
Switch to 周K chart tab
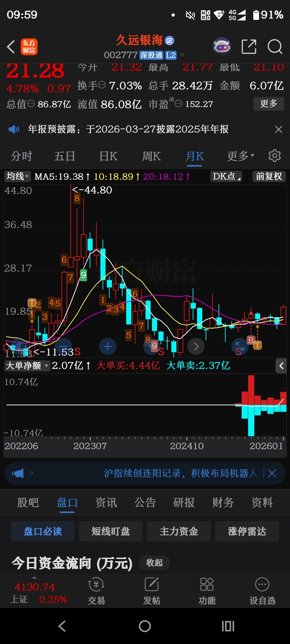click(151, 156)
